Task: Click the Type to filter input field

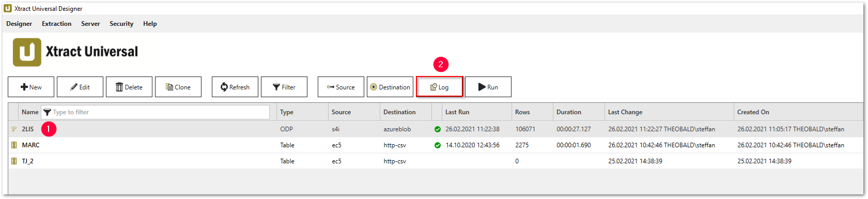Action: 155,112
